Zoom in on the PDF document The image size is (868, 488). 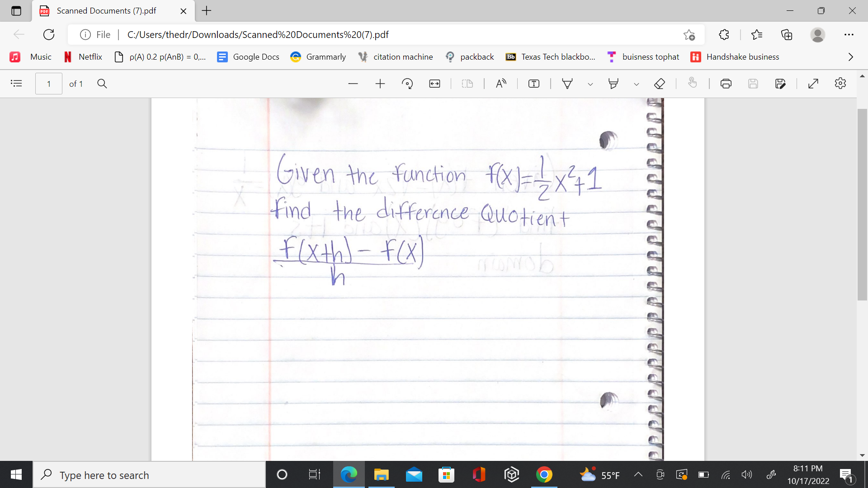(x=380, y=84)
